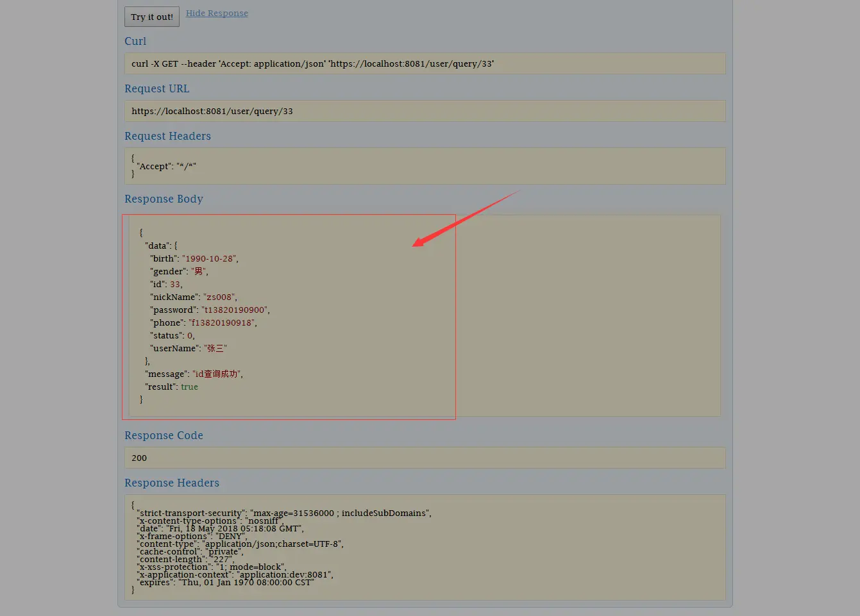The height and width of the screenshot is (616, 860).
Task: Click the cache-control private line
Action: click(x=190, y=551)
